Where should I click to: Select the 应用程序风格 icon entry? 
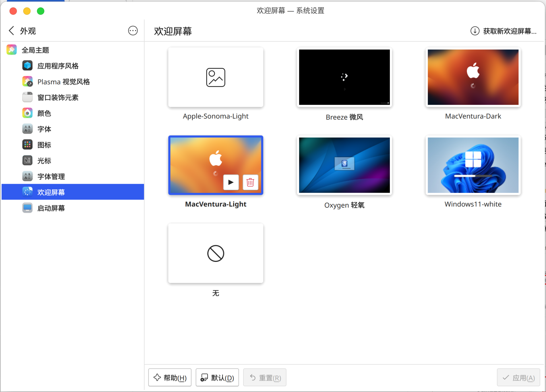tap(28, 66)
